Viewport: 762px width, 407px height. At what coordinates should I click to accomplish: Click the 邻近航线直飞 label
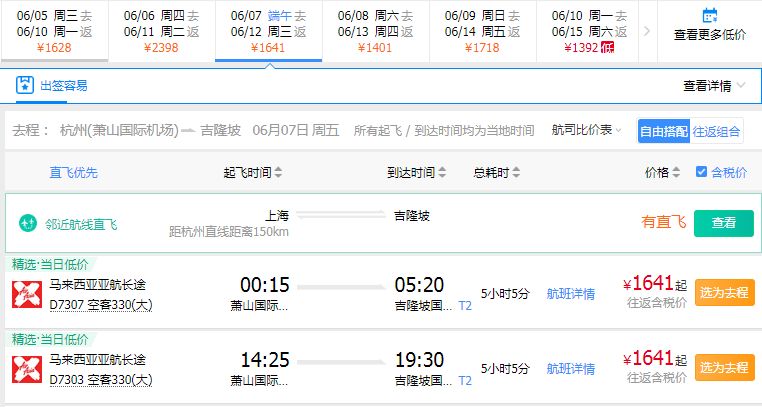pos(81,224)
